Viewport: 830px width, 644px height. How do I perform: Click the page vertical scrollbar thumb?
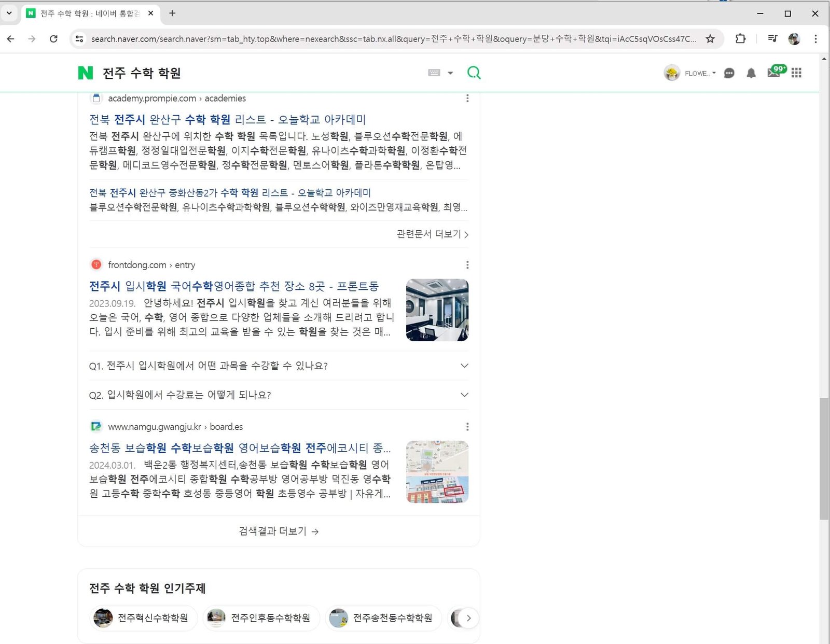point(824,458)
